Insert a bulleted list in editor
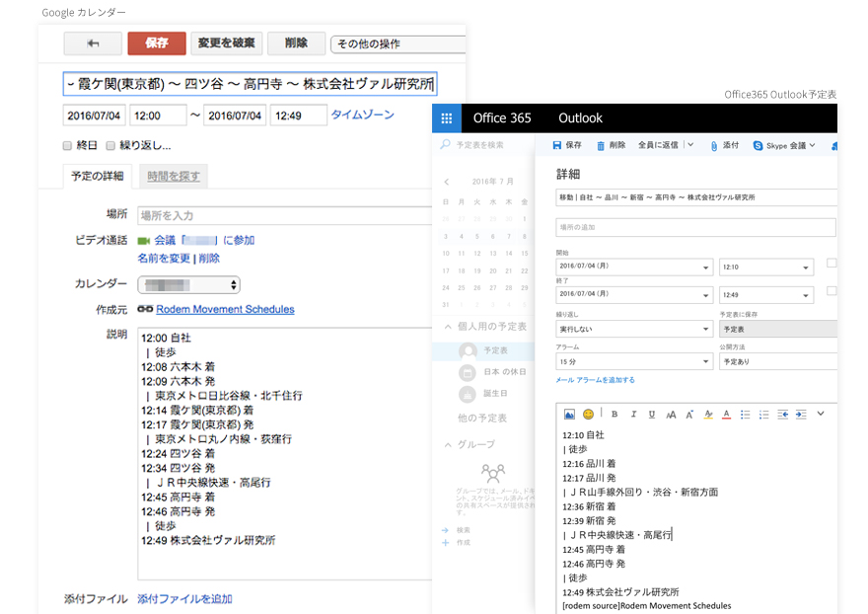Screen dimensions: 868x614 [x=745, y=414]
